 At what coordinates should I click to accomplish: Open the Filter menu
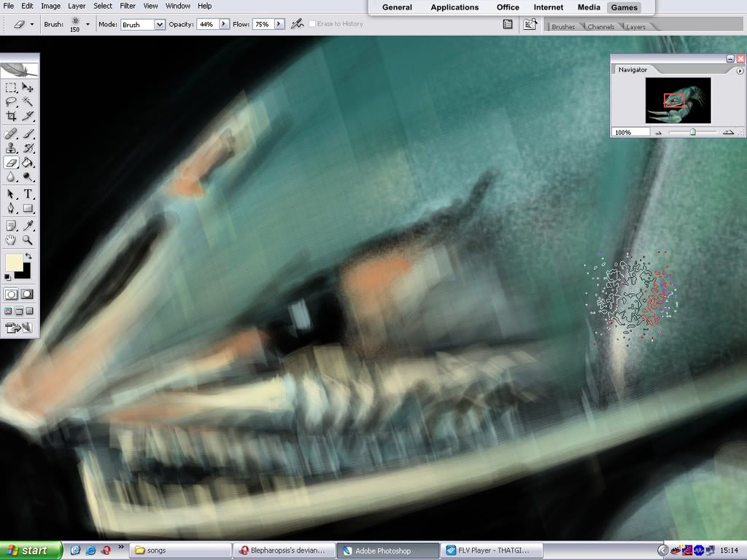coord(128,6)
